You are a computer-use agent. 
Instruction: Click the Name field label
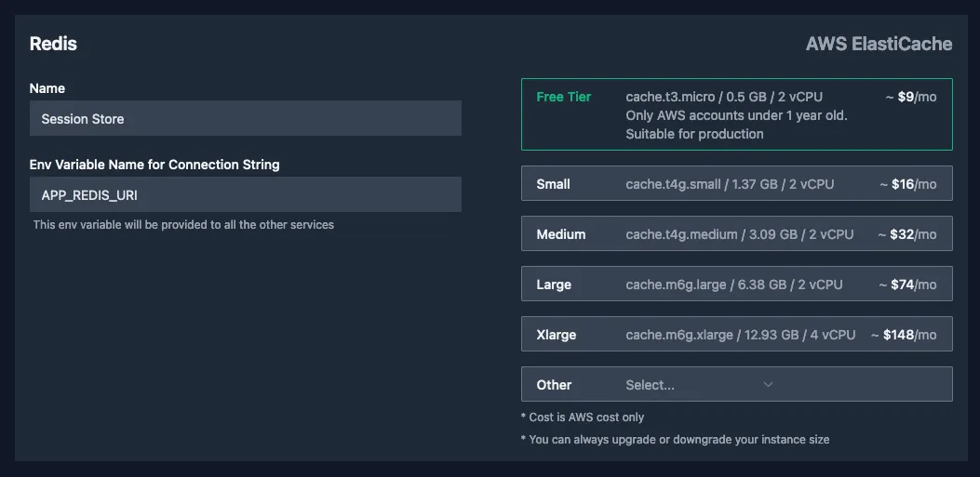pos(47,88)
